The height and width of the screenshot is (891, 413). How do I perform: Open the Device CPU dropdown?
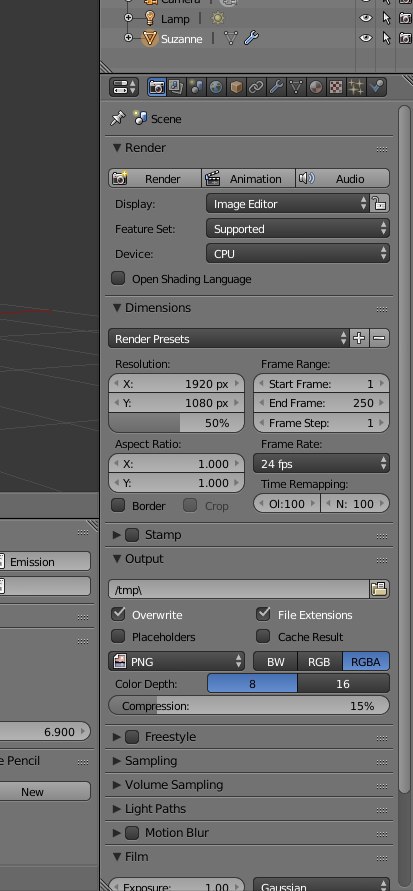pyautogui.click(x=298, y=253)
